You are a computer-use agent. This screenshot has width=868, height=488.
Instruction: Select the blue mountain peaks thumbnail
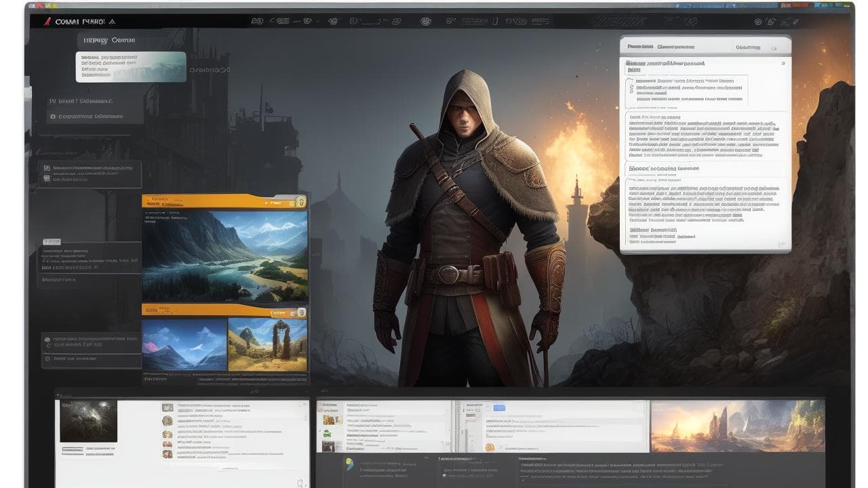184,344
